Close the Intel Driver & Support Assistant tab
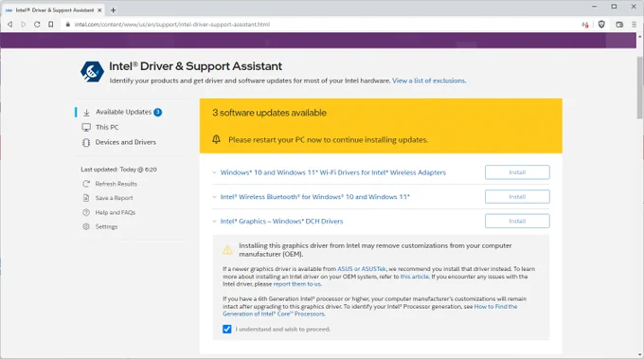The width and height of the screenshot is (644, 359). coord(99,9)
